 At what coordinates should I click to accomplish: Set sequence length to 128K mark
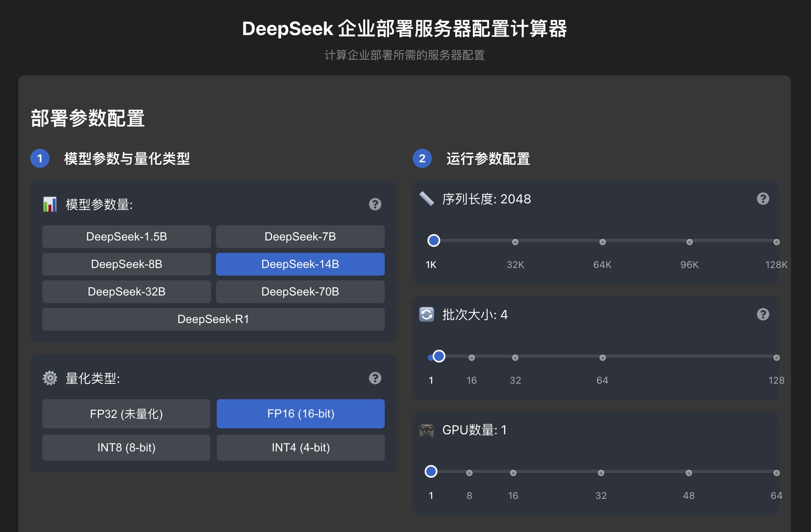tap(776, 242)
